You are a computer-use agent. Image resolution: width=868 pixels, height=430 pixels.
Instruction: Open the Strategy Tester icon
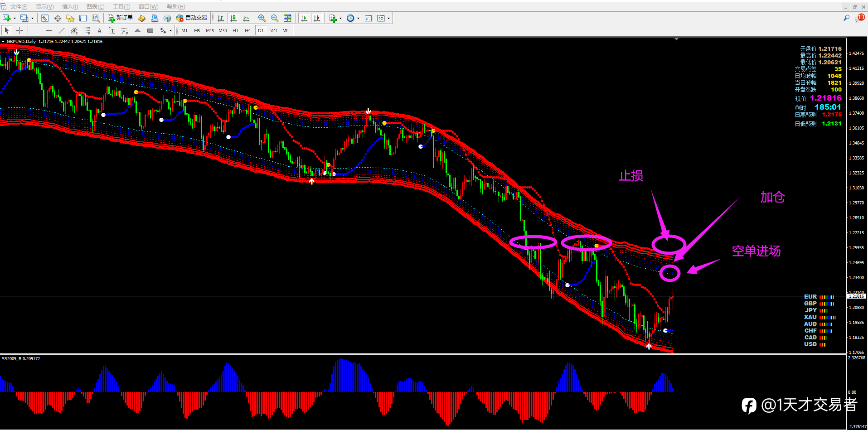point(96,18)
